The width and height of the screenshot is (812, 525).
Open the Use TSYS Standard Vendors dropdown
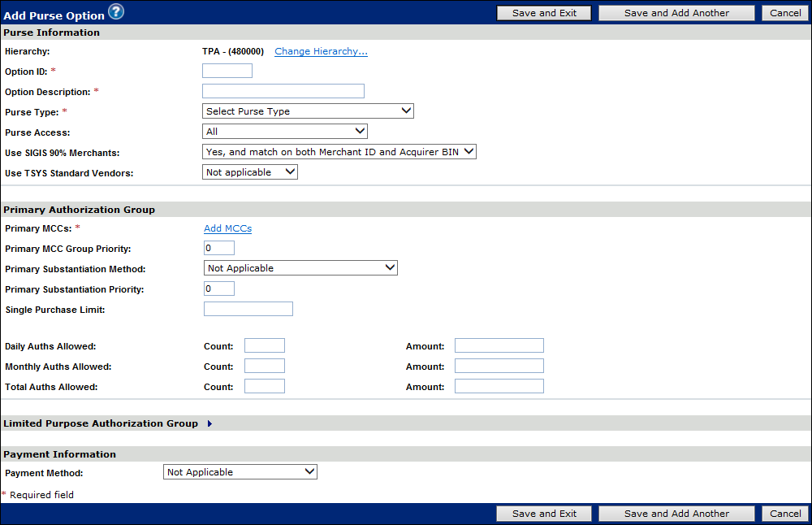pos(250,172)
